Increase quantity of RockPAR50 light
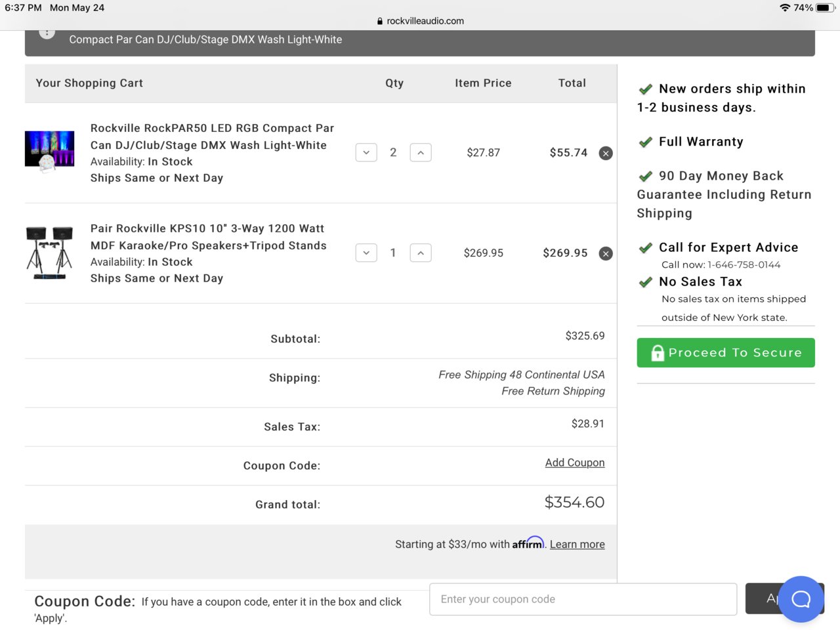 click(421, 152)
